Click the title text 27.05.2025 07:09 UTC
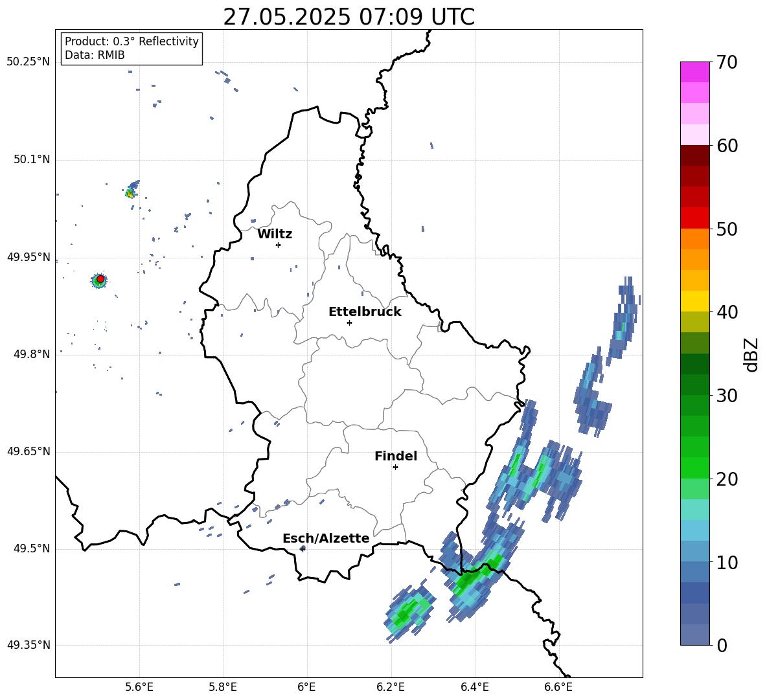Viewport: 767px width, 700px height. tap(349, 17)
